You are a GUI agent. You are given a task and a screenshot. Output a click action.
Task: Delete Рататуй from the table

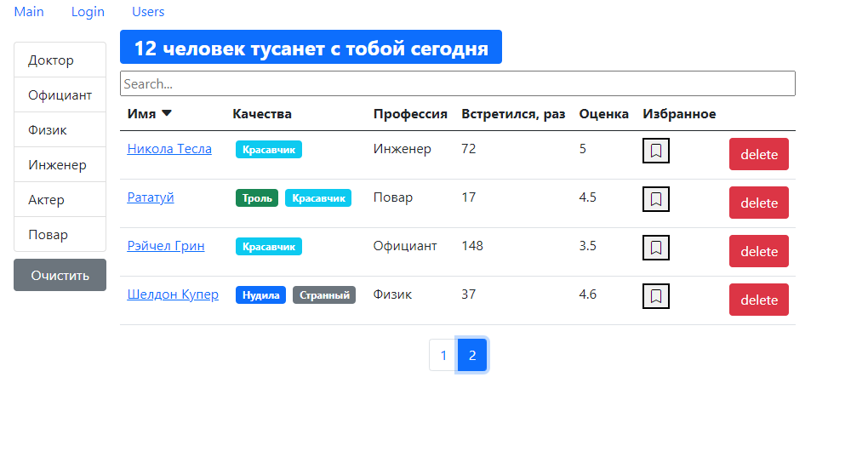pos(758,203)
